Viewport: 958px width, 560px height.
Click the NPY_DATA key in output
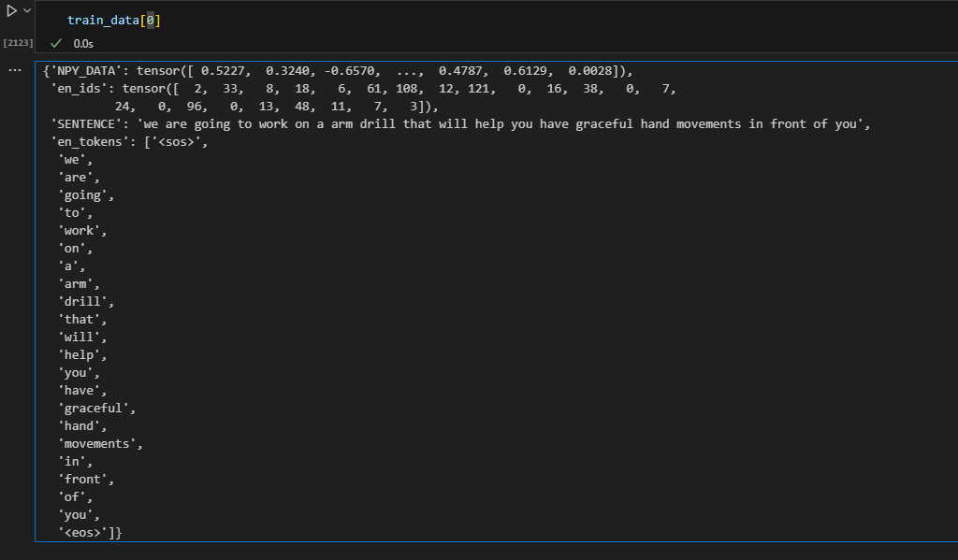pyautogui.click(x=85, y=71)
